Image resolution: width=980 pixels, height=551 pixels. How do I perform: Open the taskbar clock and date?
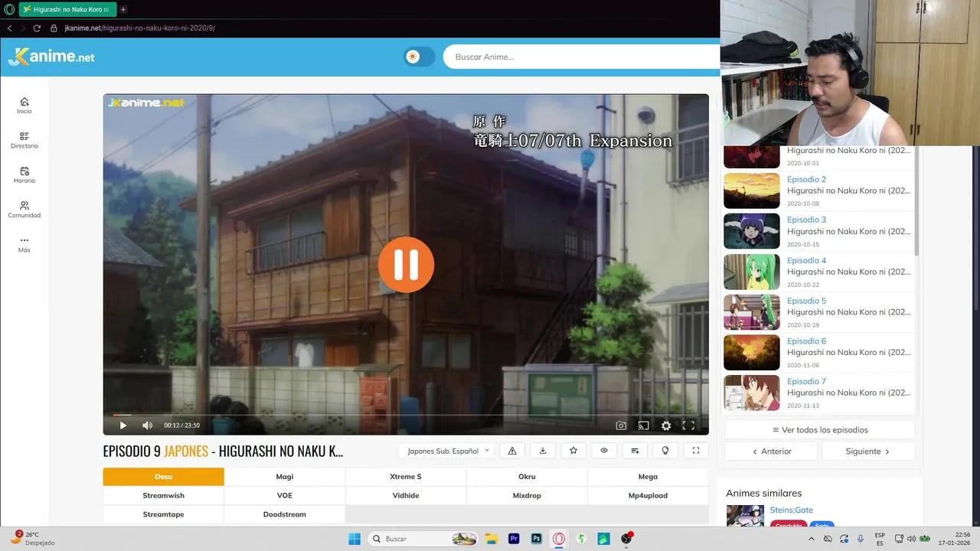(954, 539)
